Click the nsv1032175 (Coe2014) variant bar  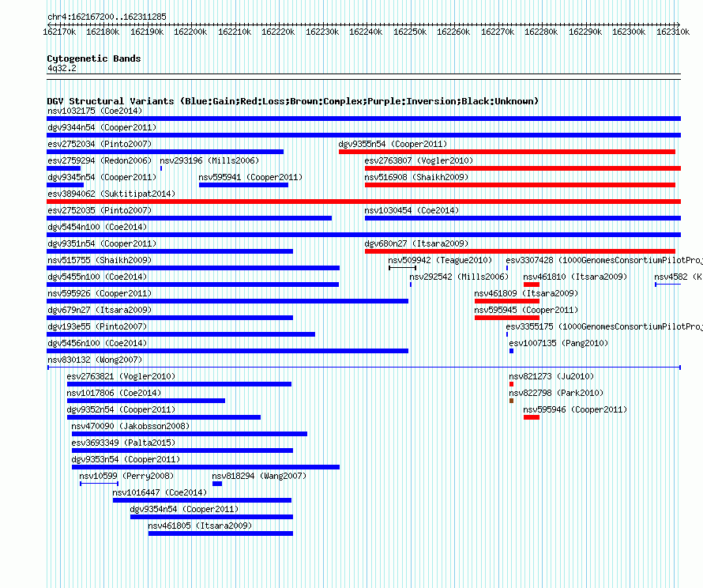(363, 119)
